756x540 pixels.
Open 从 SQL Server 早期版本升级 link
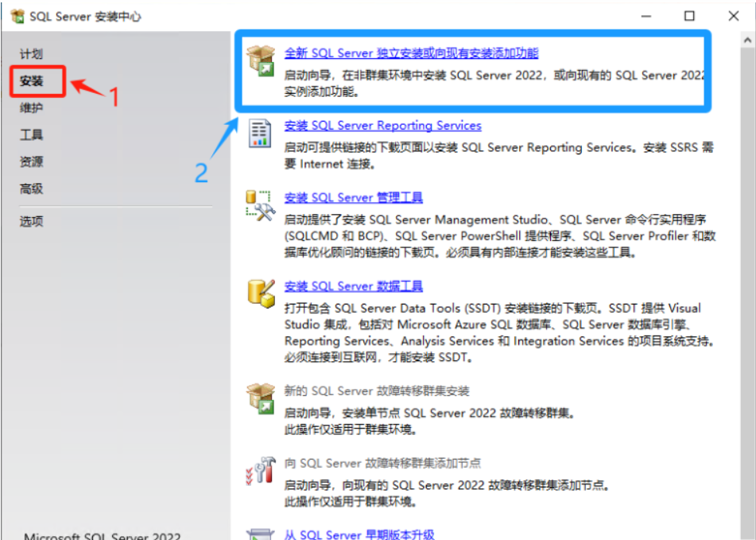(x=359, y=534)
